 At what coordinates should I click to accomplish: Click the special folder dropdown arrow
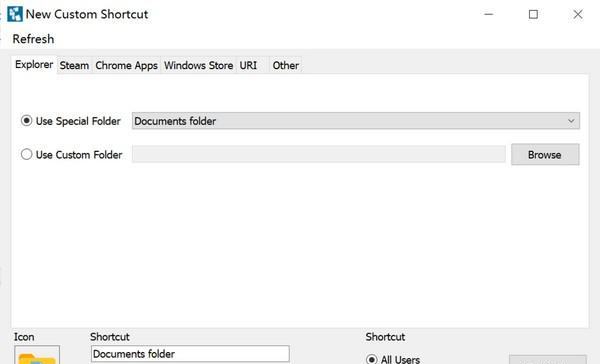pyautogui.click(x=571, y=121)
